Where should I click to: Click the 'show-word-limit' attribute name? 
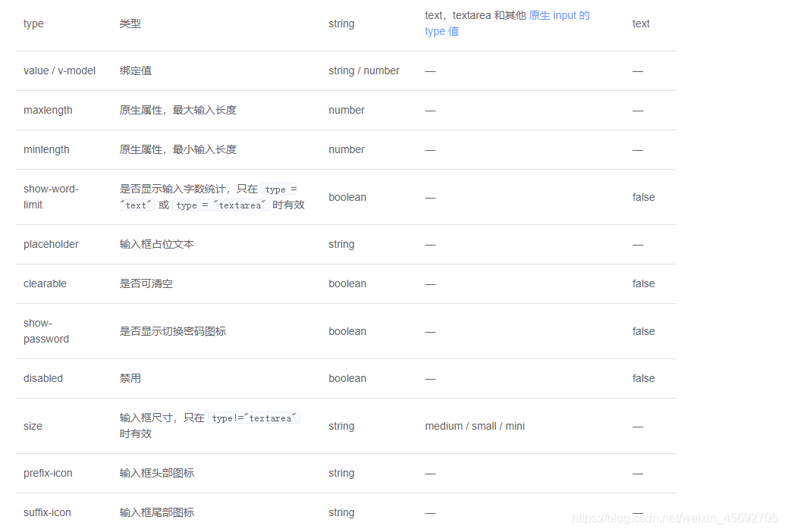click(x=51, y=197)
